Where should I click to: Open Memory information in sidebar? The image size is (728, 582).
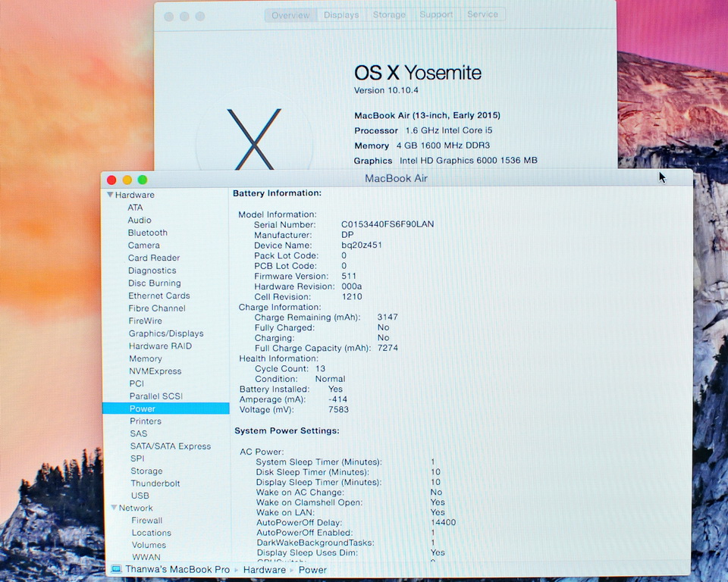pos(146,358)
